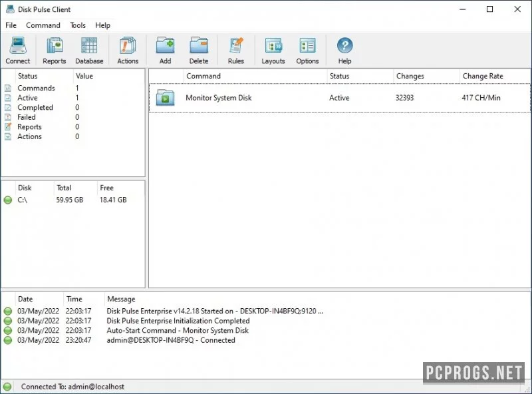The height and width of the screenshot is (394, 532).
Task: Open the Reports toolbar icon
Action: (55, 46)
